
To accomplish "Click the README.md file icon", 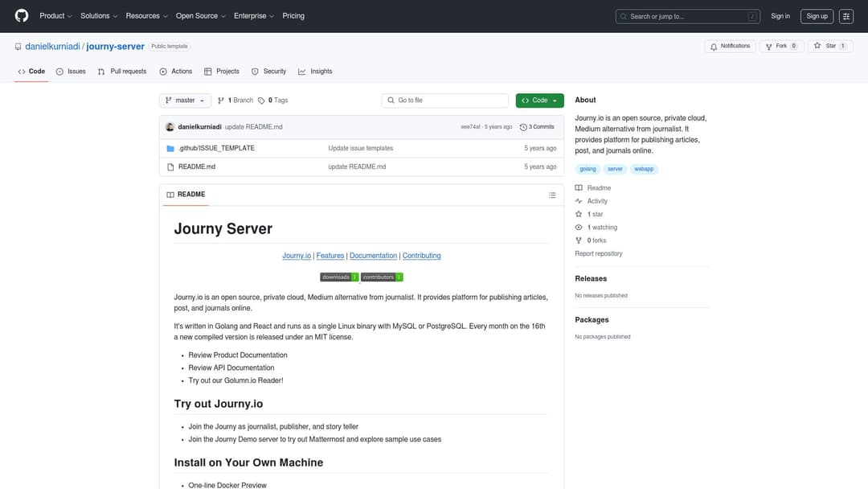I will [x=170, y=166].
